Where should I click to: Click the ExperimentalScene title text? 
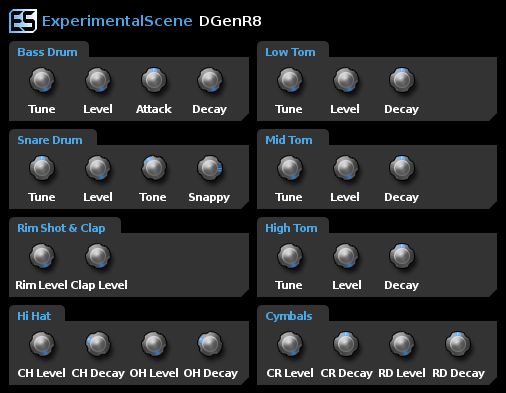117,21
